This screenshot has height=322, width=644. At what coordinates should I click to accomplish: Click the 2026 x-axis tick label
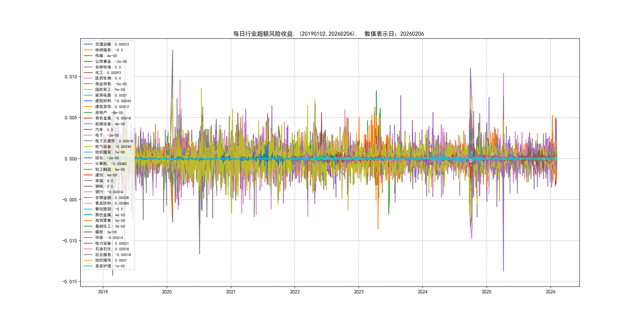click(551, 292)
